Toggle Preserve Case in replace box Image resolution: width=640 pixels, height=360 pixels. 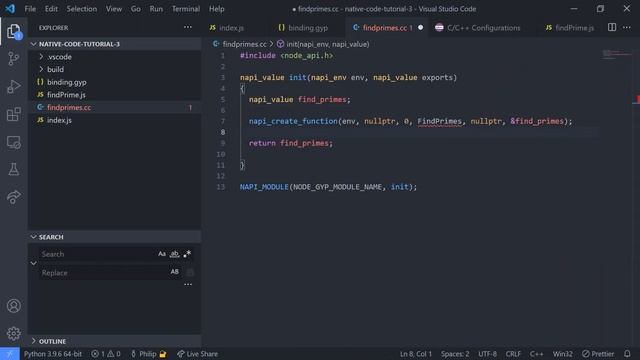(174, 272)
